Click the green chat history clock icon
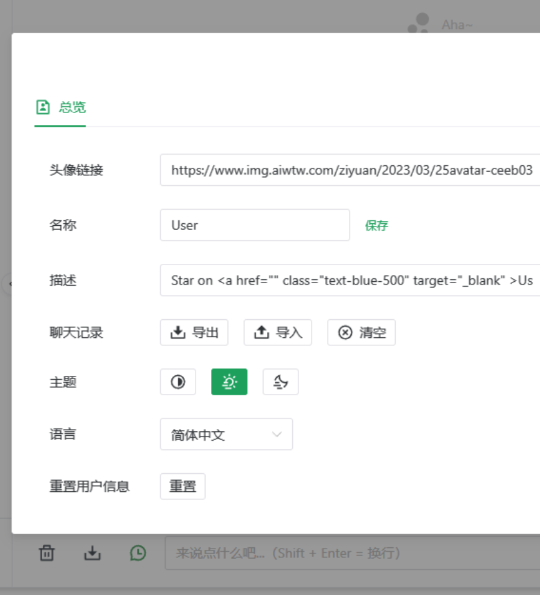Image resolution: width=540 pixels, height=595 pixels. pos(138,553)
